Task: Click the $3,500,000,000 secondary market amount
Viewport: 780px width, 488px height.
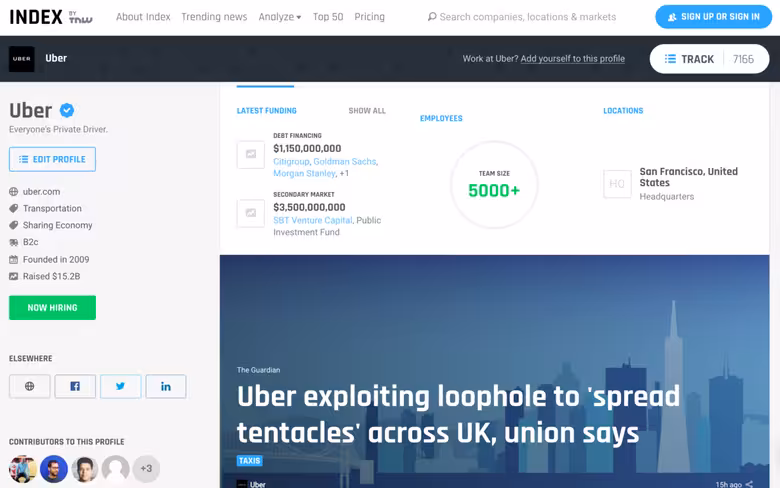Action: [309, 207]
